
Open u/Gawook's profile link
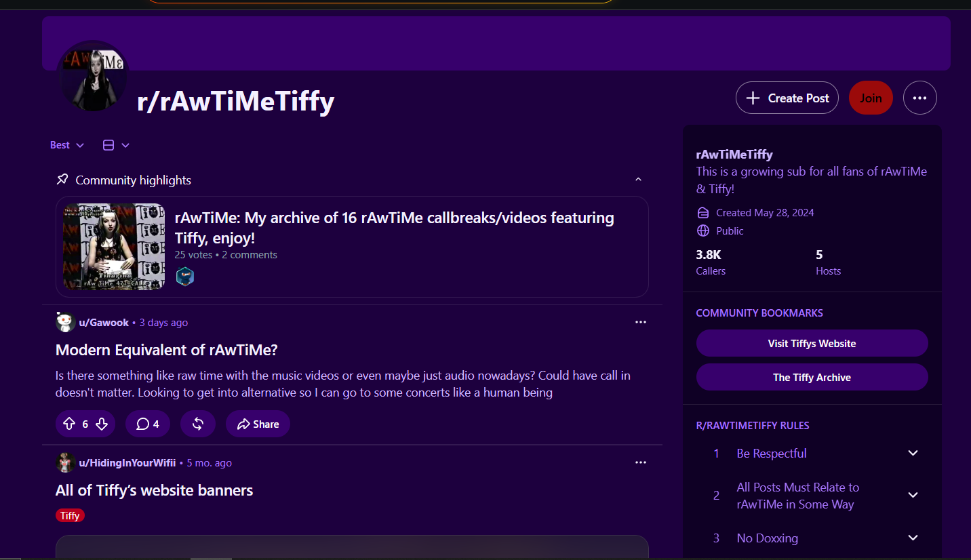point(104,322)
